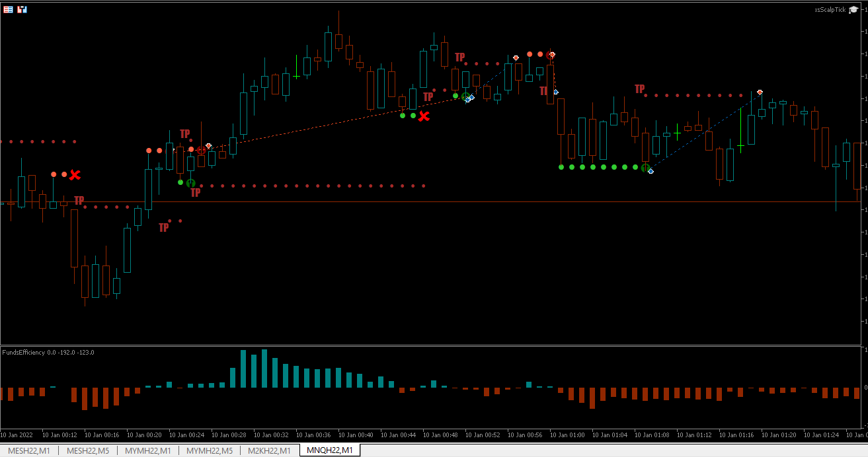
Task: Click the 10 Jan 00:40 time label
Action: click(x=356, y=435)
